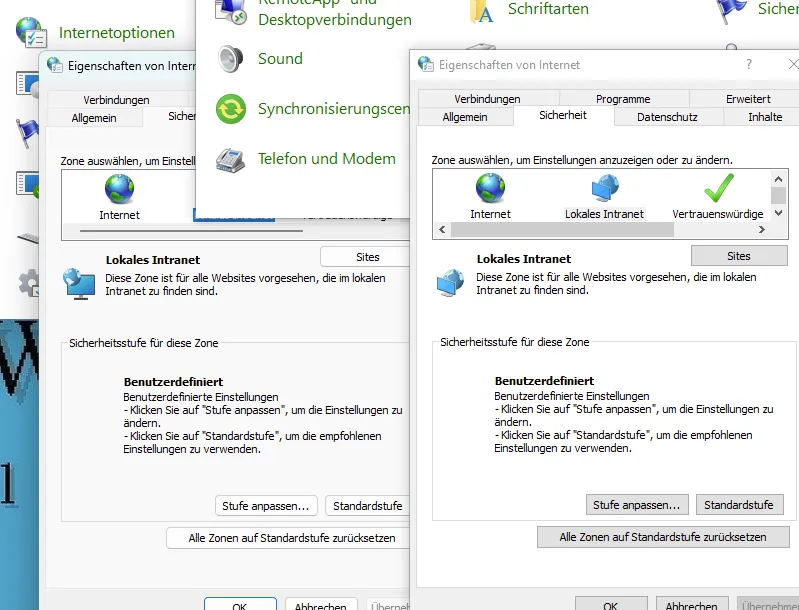
Task: Select the Internet zone globe in right dialog
Action: click(x=490, y=188)
